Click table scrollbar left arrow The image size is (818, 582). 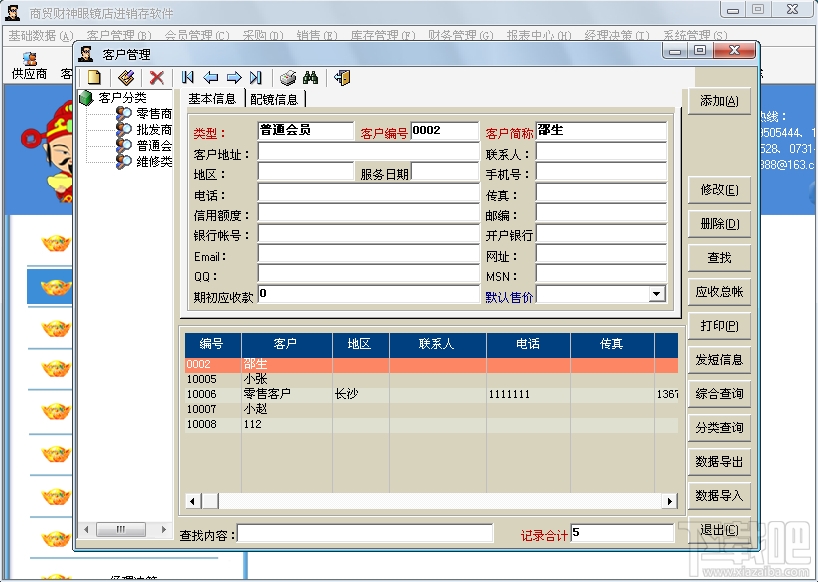pos(193,501)
